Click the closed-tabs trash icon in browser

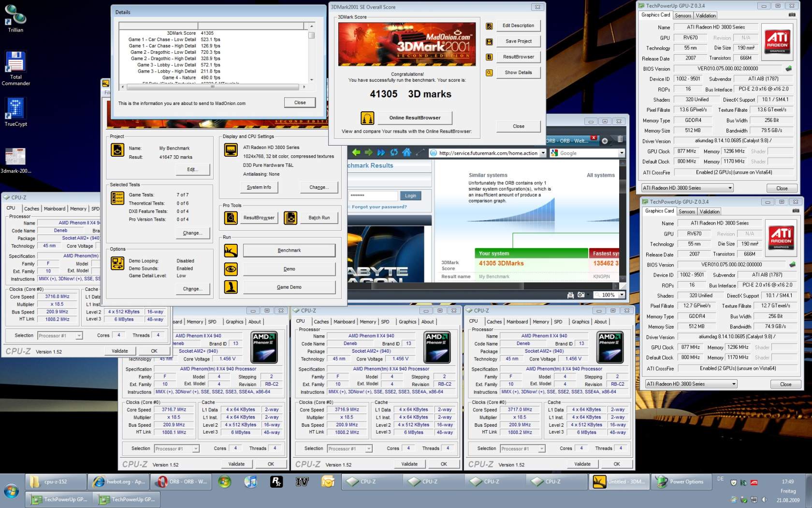(x=620, y=139)
